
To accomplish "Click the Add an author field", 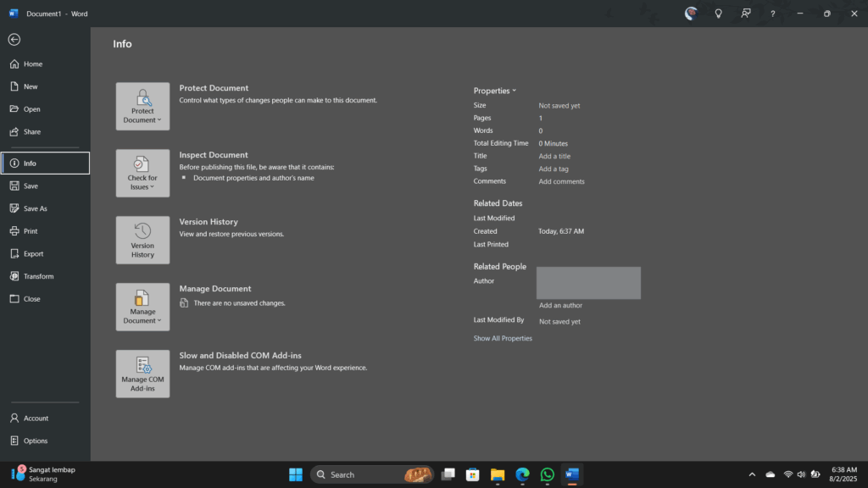I will point(561,305).
